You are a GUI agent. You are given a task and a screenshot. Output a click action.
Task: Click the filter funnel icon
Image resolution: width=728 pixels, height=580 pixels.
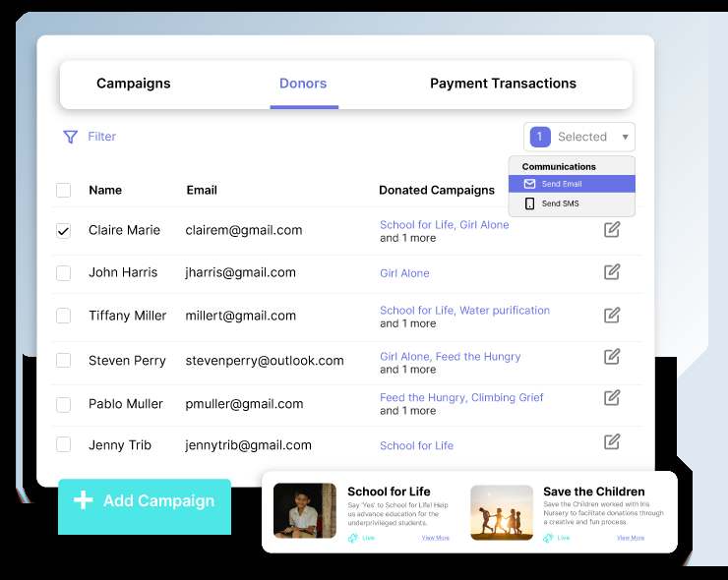point(70,138)
